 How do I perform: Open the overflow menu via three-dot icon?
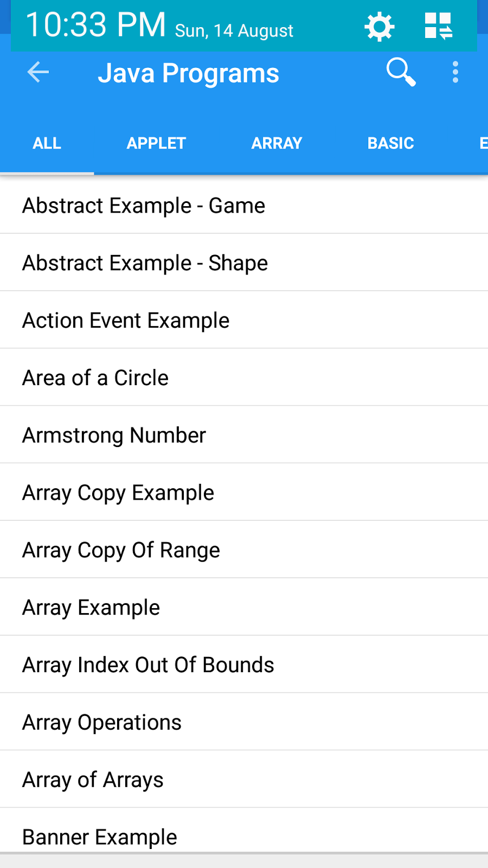455,72
